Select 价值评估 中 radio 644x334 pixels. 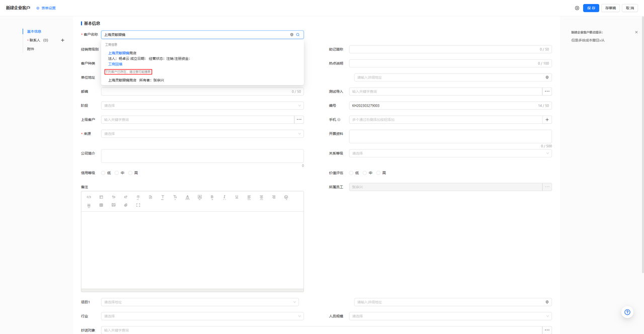point(365,173)
